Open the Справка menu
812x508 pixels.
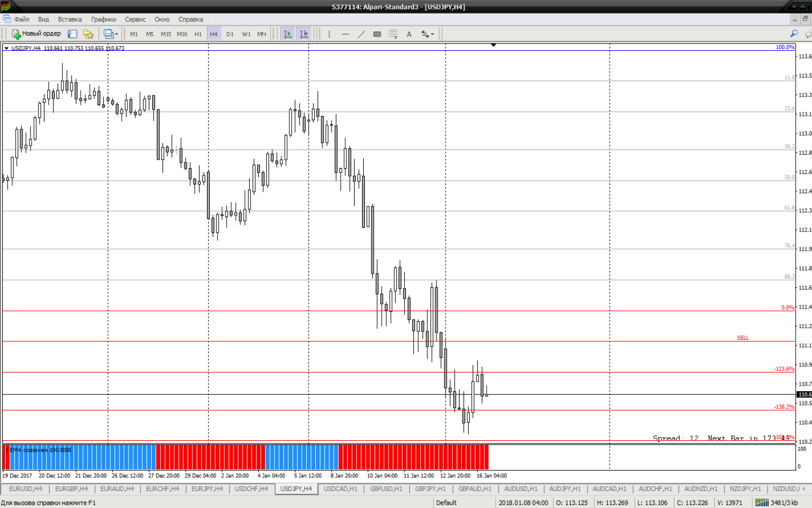[191, 19]
